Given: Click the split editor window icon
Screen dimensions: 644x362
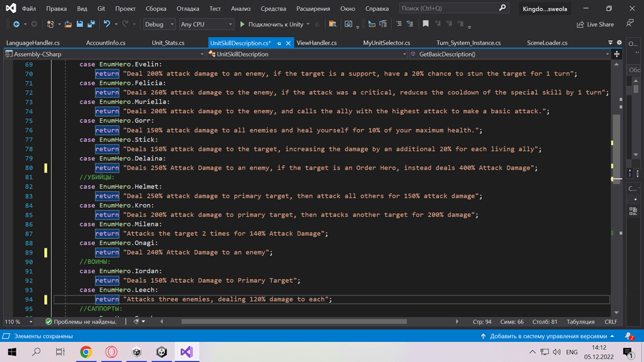Looking at the screenshot, I should (x=617, y=54).
